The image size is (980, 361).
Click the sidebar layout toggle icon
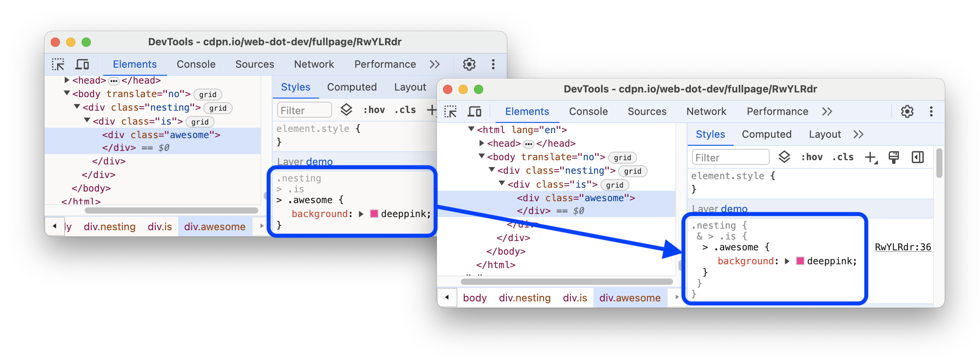point(918,157)
